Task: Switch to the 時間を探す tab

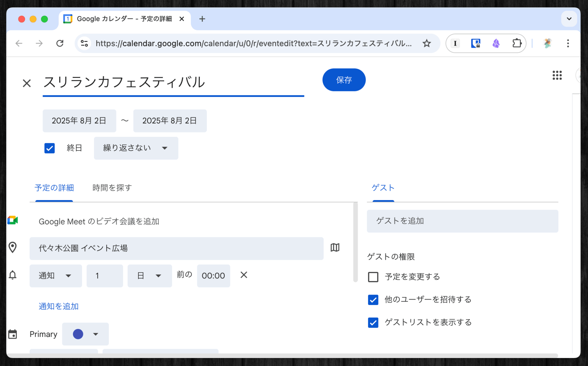Action: point(112,188)
